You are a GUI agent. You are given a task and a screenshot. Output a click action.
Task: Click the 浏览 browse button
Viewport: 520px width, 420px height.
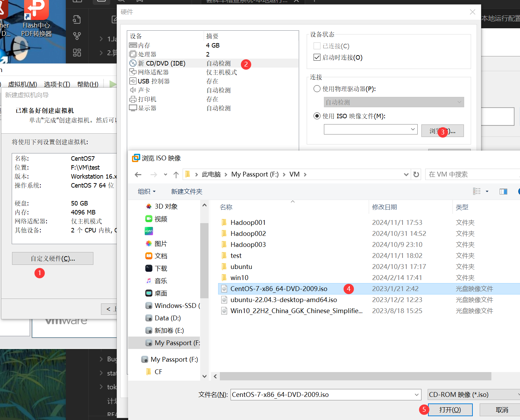pos(442,131)
